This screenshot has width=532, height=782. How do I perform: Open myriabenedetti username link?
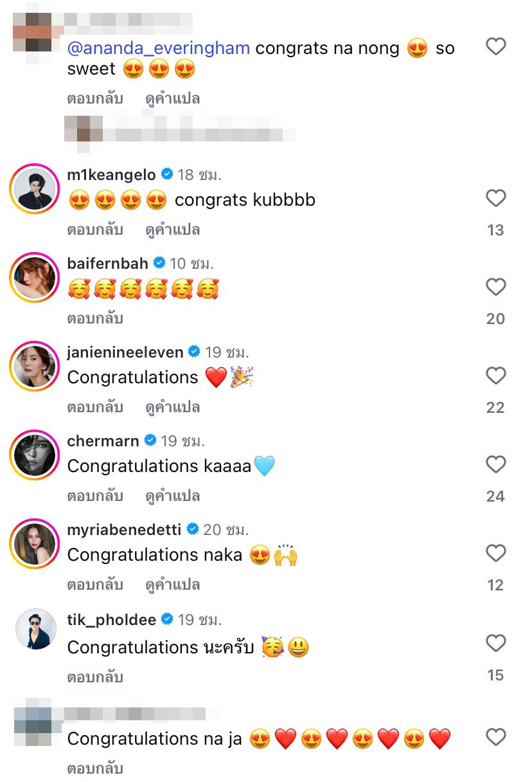pyautogui.click(x=126, y=529)
